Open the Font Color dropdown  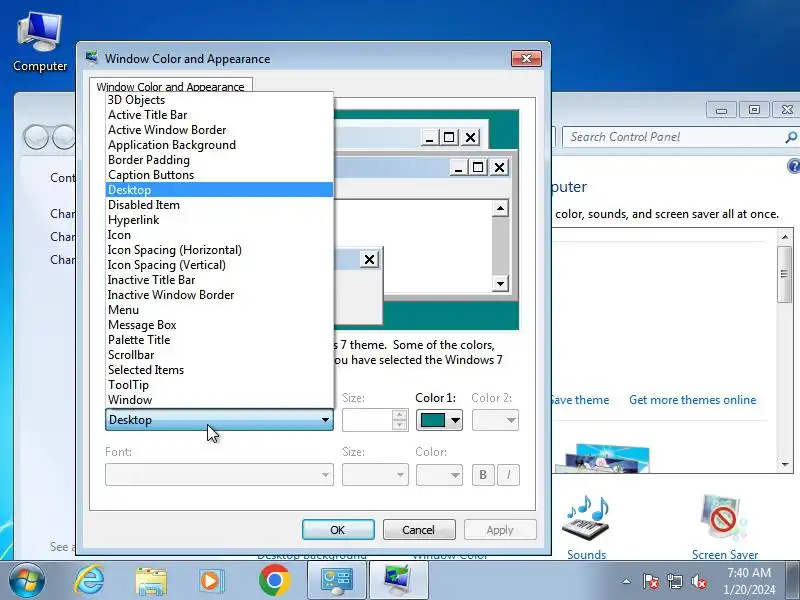(439, 474)
